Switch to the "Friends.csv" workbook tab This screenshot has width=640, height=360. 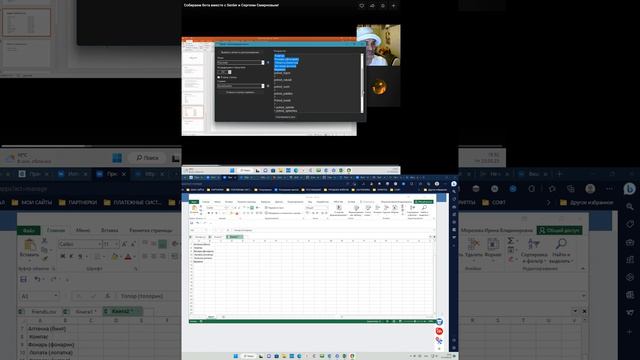coord(200,237)
